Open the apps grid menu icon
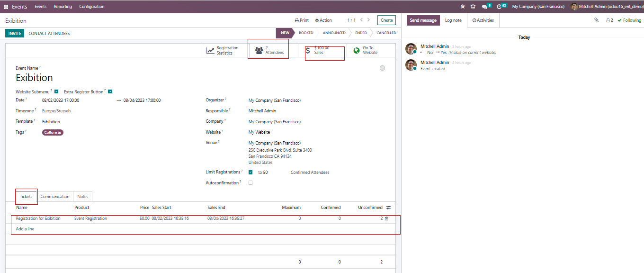 coord(6,7)
